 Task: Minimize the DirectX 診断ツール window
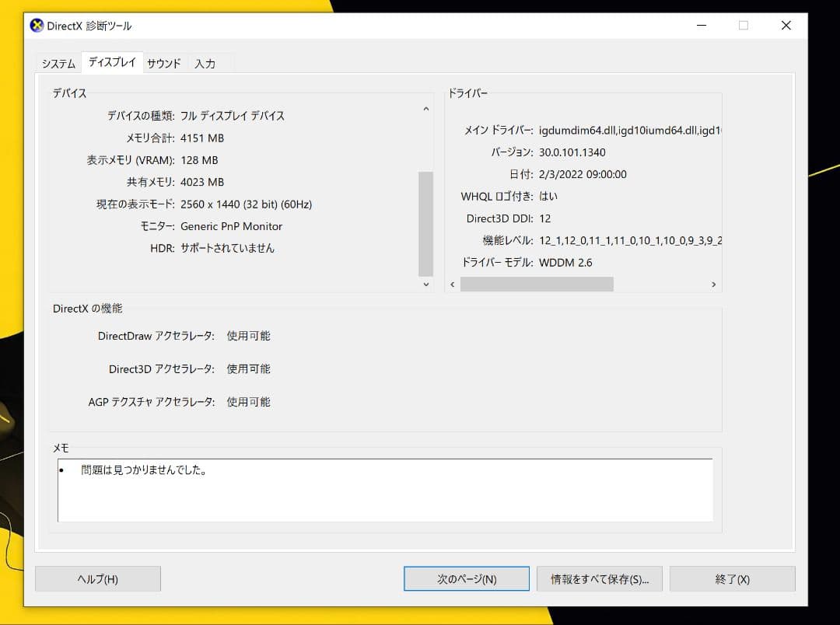pyautogui.click(x=702, y=26)
